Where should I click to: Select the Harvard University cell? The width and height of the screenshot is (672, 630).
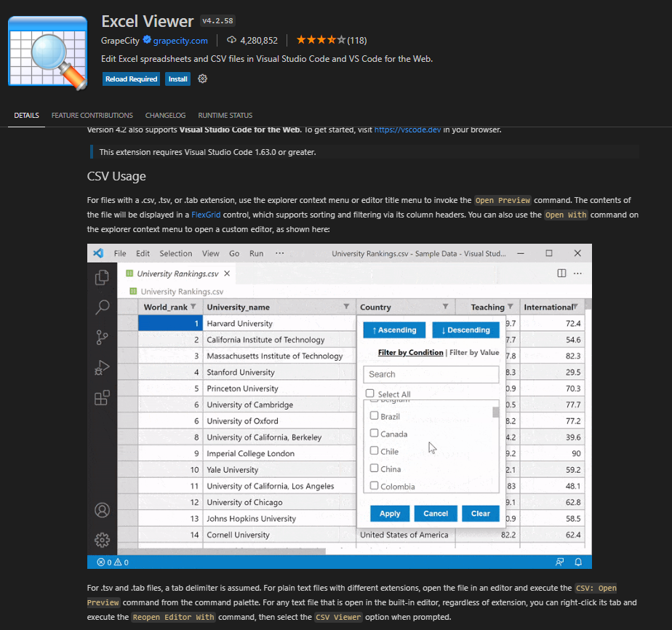coord(279,323)
